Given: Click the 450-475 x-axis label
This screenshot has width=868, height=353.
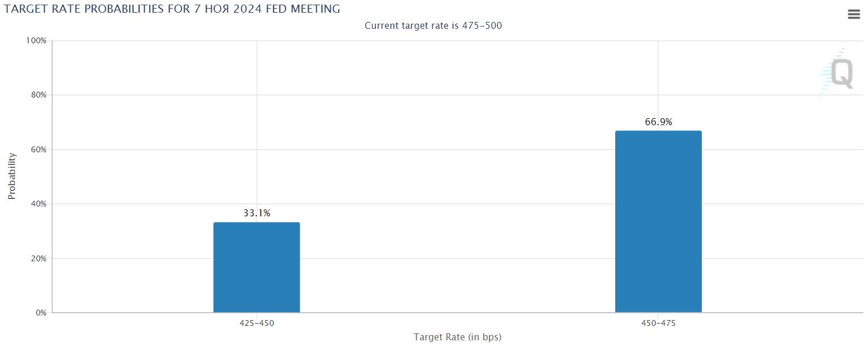Looking at the screenshot, I should [x=658, y=323].
